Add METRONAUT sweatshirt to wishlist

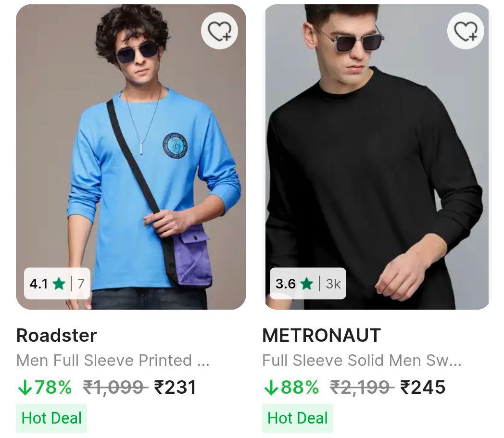coord(466,31)
